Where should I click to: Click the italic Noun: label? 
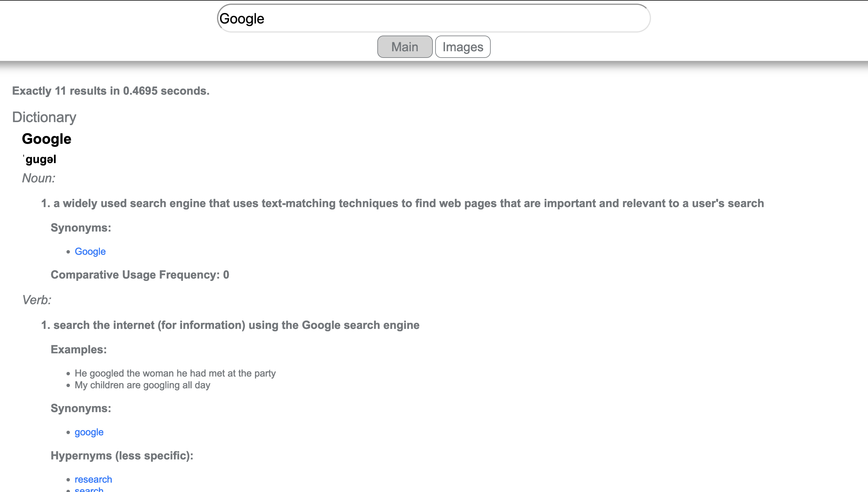(39, 178)
